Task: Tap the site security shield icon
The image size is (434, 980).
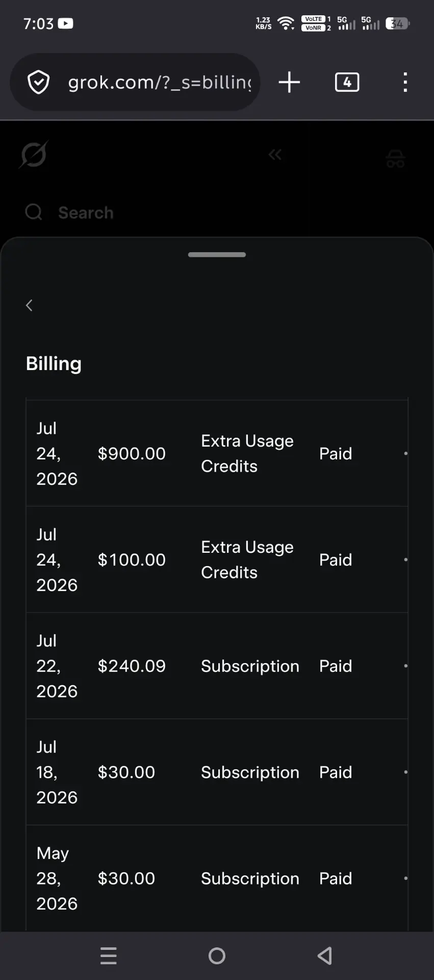Action: tap(38, 82)
